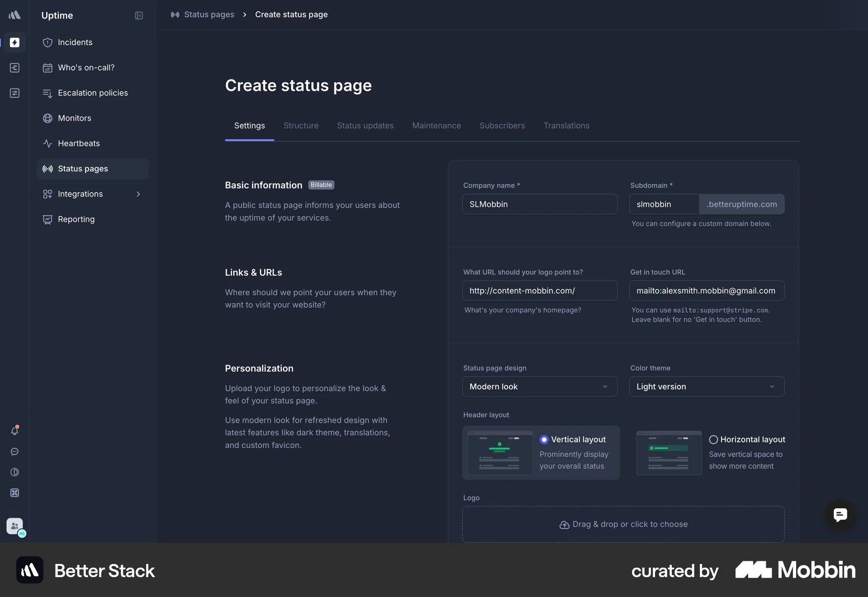Toggle the dark mode half-circle icon
The image size is (868, 597).
click(x=15, y=472)
